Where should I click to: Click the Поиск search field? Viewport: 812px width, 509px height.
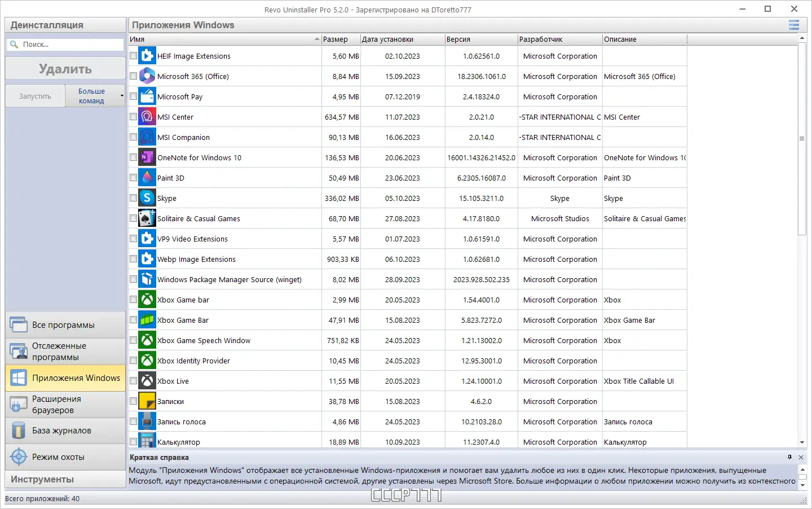pos(65,45)
